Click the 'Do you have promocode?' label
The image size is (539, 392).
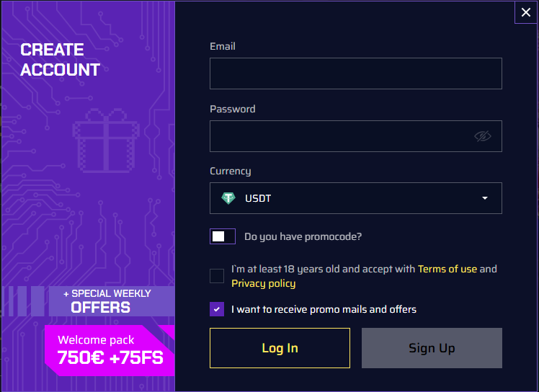[303, 236]
